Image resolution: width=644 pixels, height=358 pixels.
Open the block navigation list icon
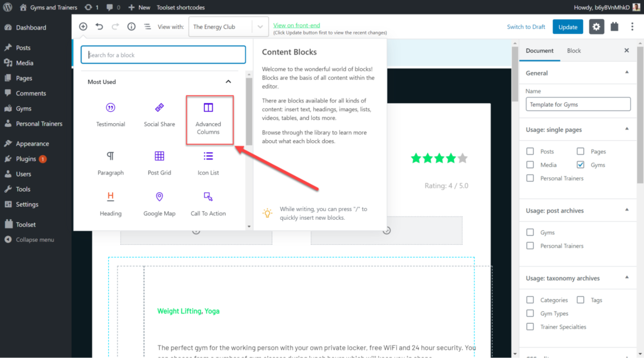(147, 26)
